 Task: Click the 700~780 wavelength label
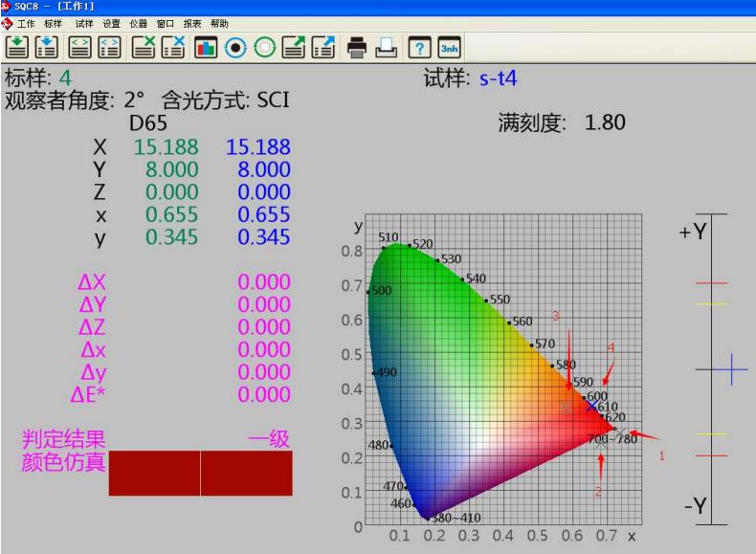(612, 439)
